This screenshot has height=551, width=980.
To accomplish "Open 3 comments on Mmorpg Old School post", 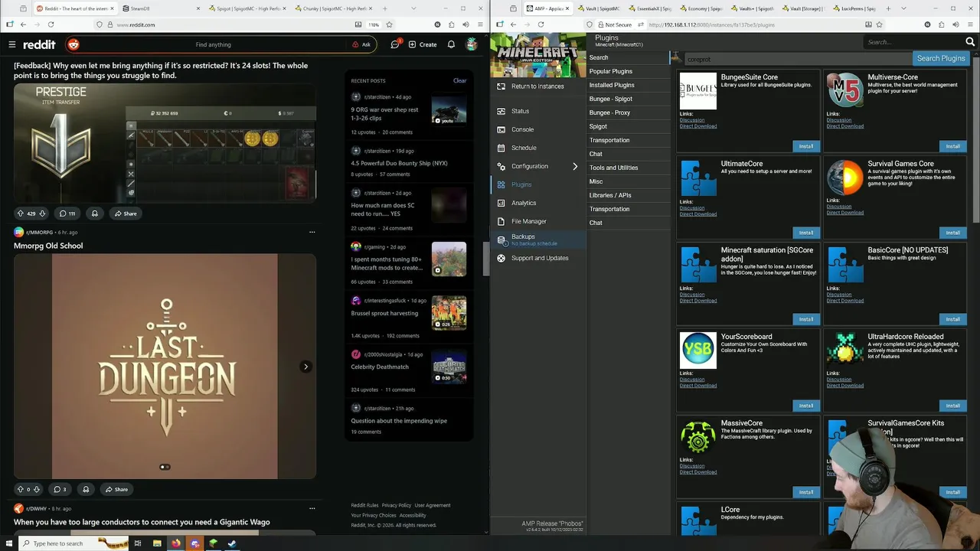I will 60,489.
